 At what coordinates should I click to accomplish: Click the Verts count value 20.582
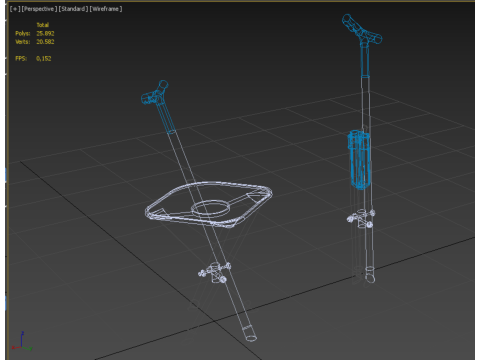click(45, 42)
